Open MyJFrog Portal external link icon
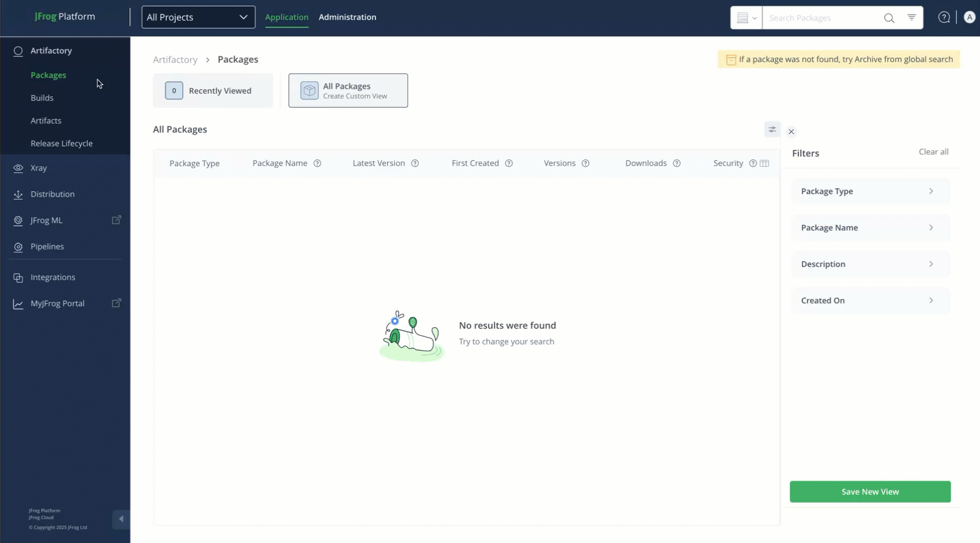The height and width of the screenshot is (543, 980). point(116,303)
